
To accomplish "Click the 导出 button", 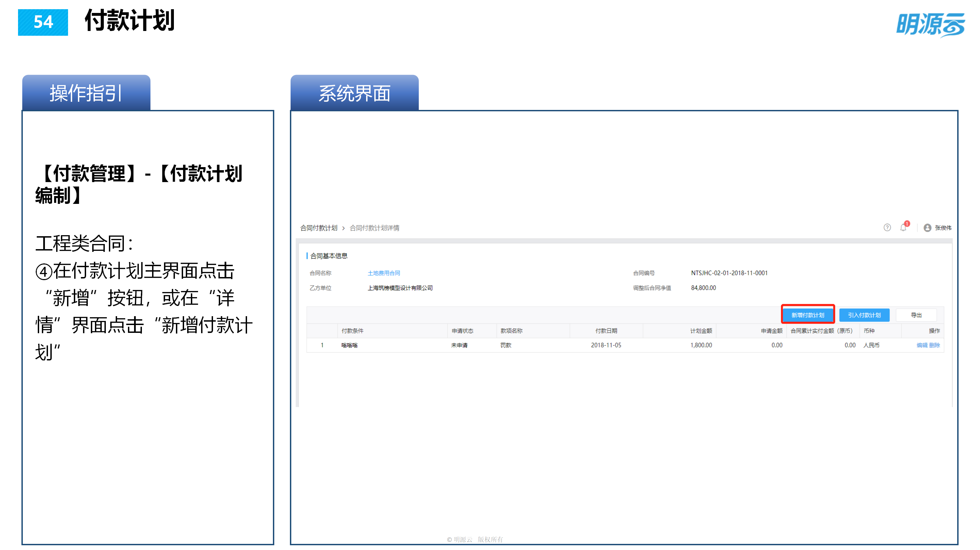I will (x=916, y=315).
